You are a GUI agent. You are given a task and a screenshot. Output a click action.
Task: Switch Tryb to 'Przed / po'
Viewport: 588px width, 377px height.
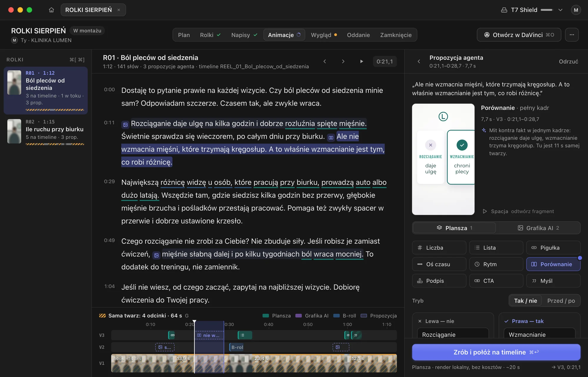click(x=561, y=301)
